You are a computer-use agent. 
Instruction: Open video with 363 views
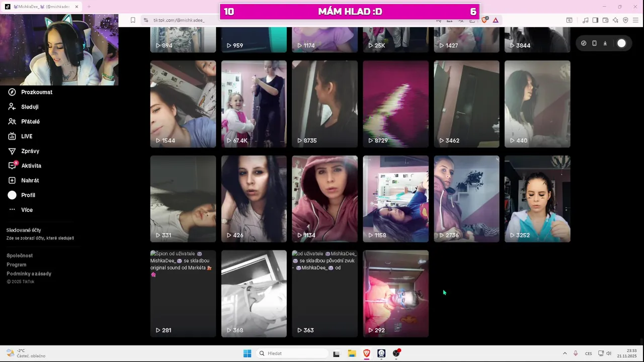point(325,294)
